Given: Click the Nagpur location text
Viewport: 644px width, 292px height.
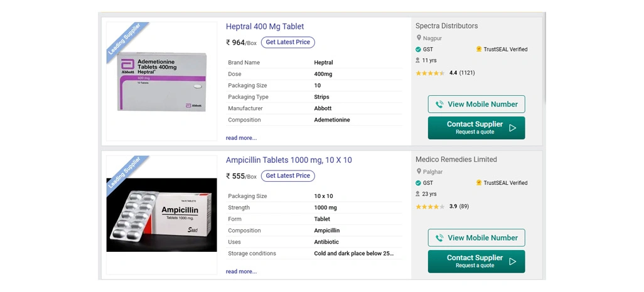Looking at the screenshot, I should [x=432, y=39].
